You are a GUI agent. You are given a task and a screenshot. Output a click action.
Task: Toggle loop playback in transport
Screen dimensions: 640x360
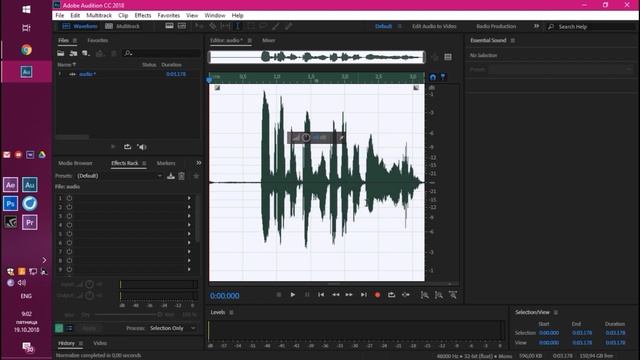point(391,295)
